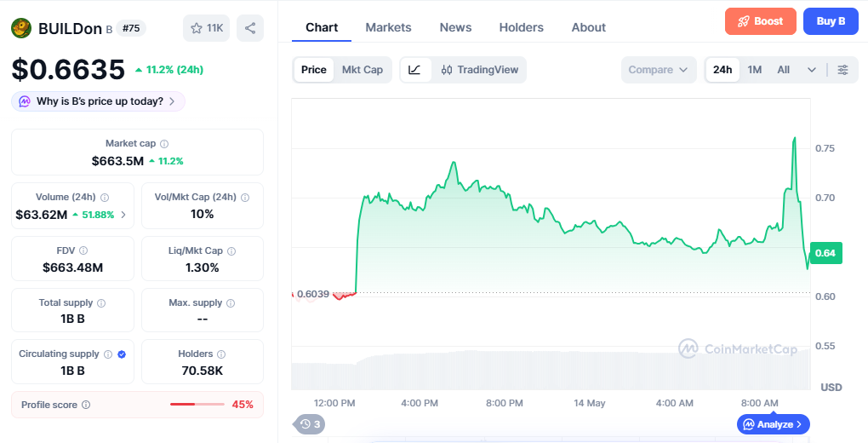Set chart range to 1M
Viewport: 868px width, 443px height.
click(x=755, y=70)
